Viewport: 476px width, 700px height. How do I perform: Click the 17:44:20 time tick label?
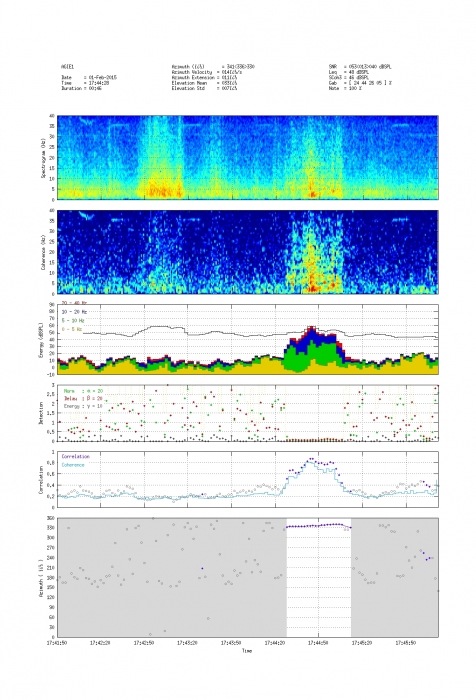pos(275,643)
